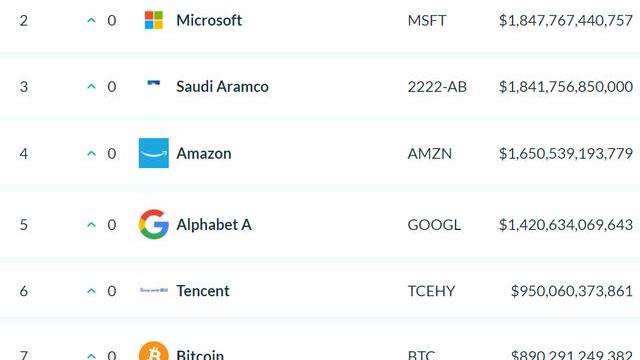Viewport: 640px width, 360px height.
Task: Click the Microsoft four-color logo icon
Action: 153,20
